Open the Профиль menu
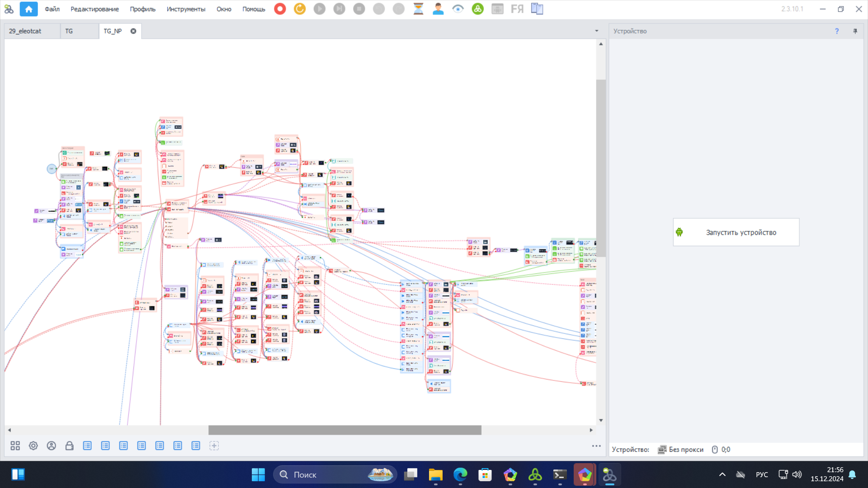 tap(142, 9)
